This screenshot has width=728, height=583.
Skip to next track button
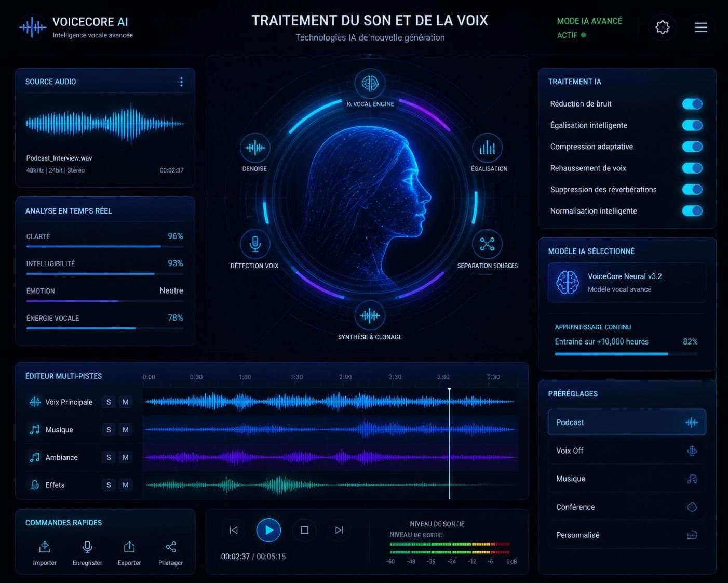tap(339, 530)
